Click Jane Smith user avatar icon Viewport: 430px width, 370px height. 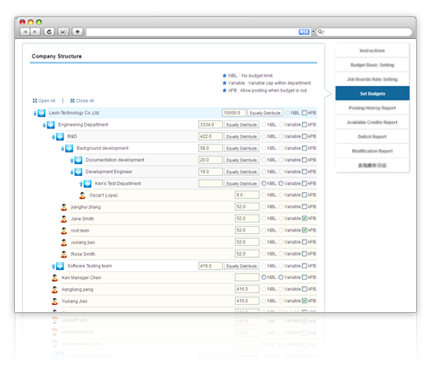pyautogui.click(x=64, y=219)
